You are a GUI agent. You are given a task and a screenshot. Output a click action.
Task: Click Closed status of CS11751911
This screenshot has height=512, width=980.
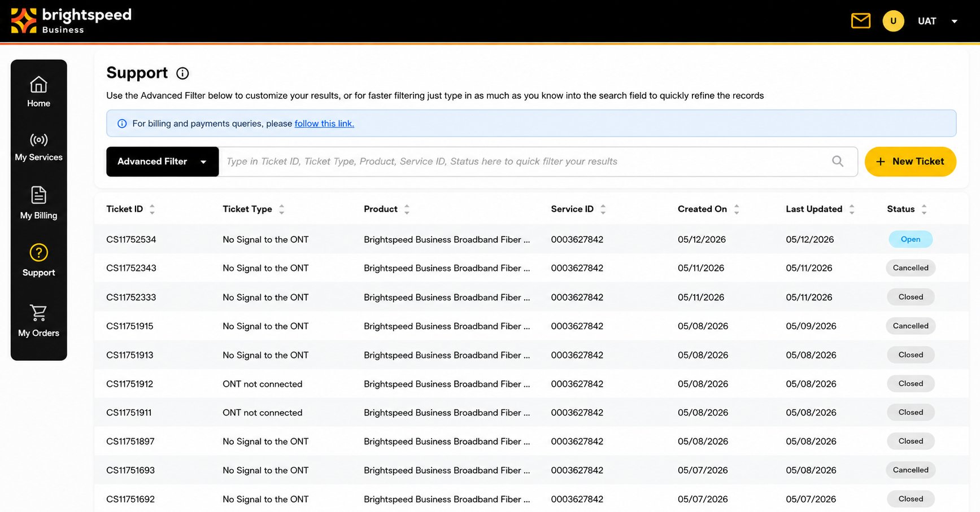[x=910, y=412]
